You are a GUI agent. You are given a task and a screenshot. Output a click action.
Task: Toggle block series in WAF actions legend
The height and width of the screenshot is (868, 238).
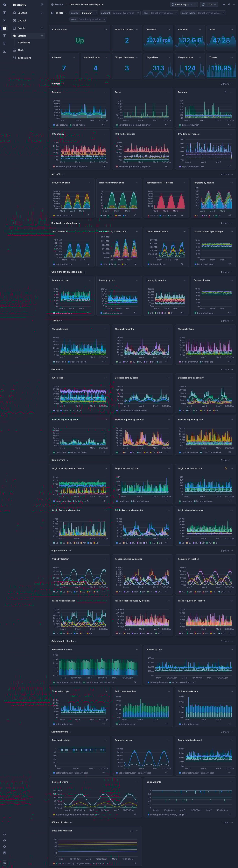click(x=64, y=410)
